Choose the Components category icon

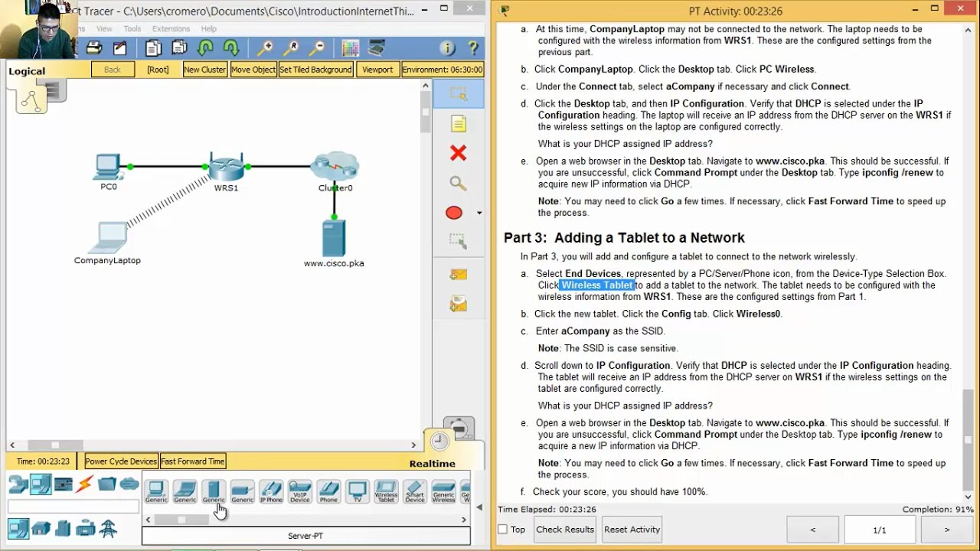(63, 484)
